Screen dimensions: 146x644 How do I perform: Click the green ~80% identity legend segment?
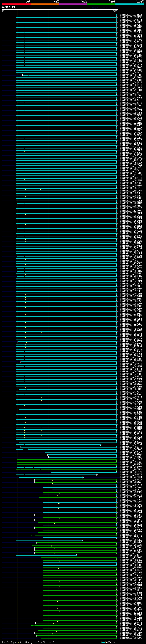101,4
